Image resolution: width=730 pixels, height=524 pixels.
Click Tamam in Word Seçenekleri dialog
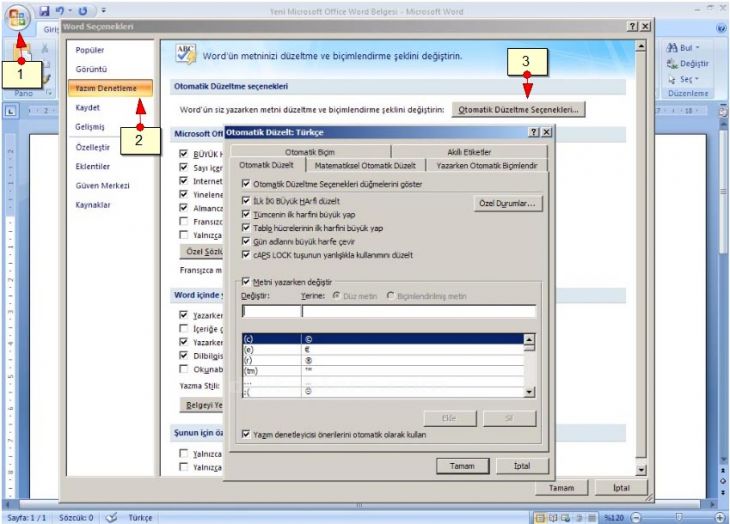pyautogui.click(x=561, y=488)
